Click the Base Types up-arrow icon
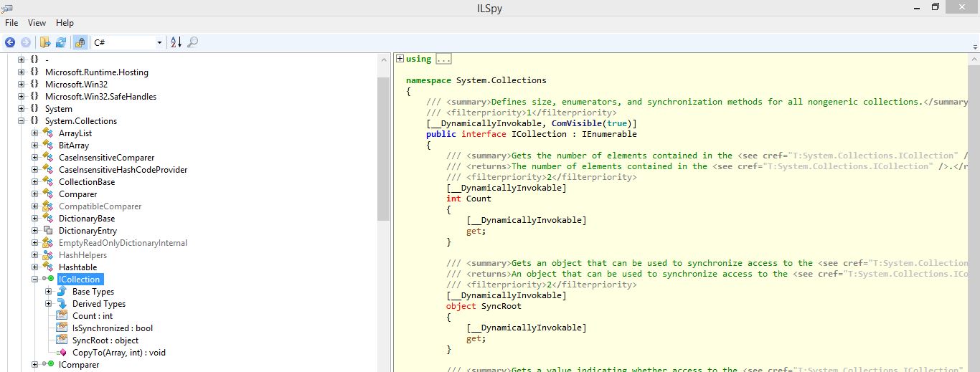This screenshot has height=372, width=980. (x=62, y=291)
